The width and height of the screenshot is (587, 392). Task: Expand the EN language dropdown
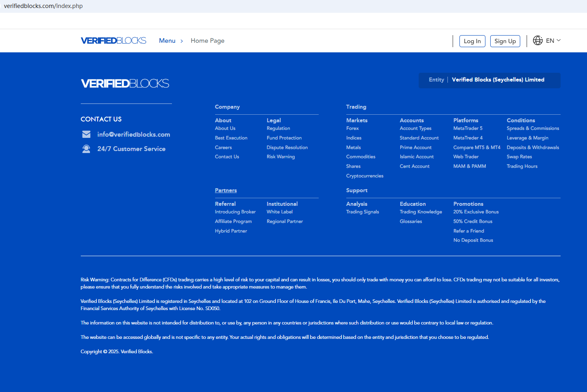pyautogui.click(x=553, y=41)
